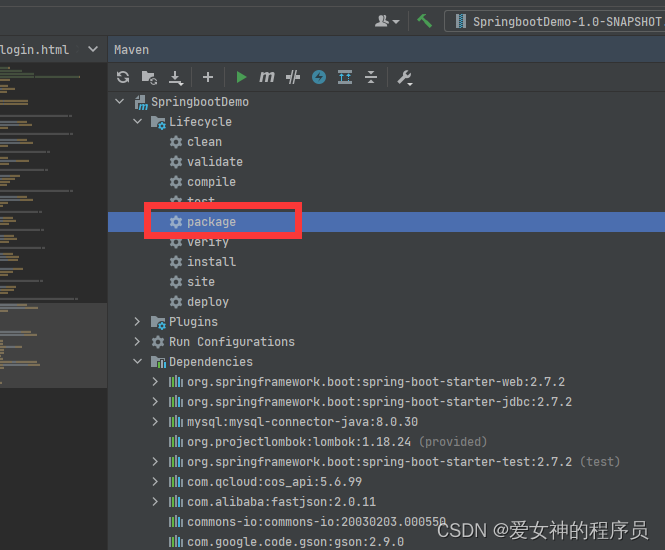This screenshot has height=550, width=665.
Task: Click the SpringbootDemo Maven module icon
Action: pyautogui.click(x=141, y=102)
